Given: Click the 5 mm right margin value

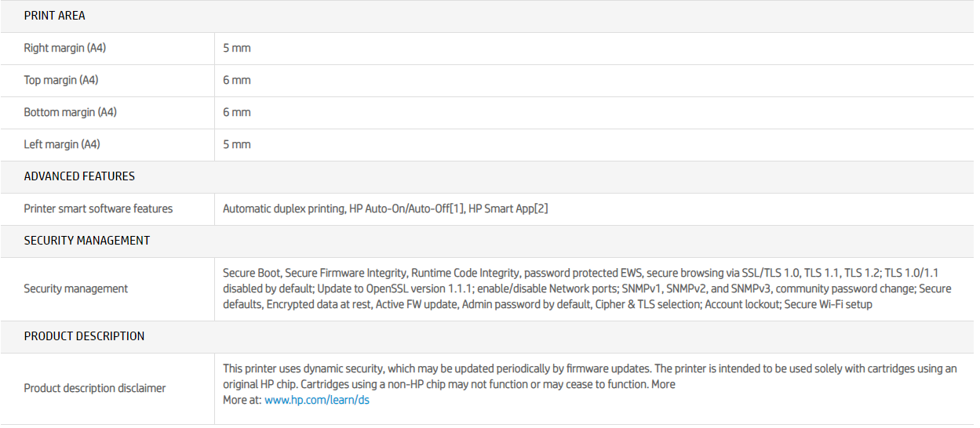Looking at the screenshot, I should pyautogui.click(x=237, y=48).
